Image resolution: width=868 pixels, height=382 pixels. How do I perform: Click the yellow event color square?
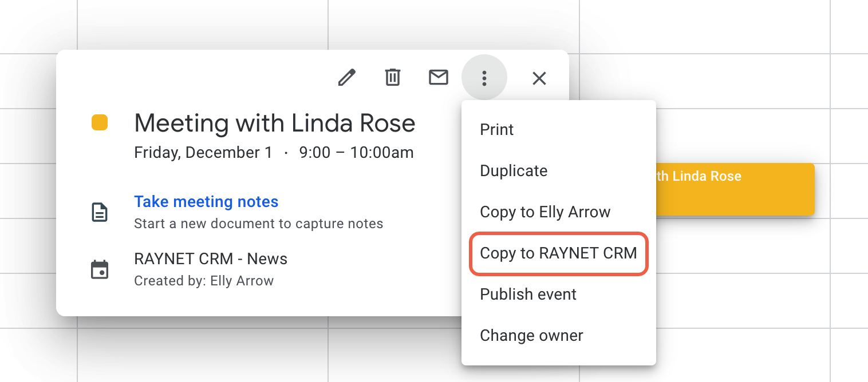[x=100, y=123]
